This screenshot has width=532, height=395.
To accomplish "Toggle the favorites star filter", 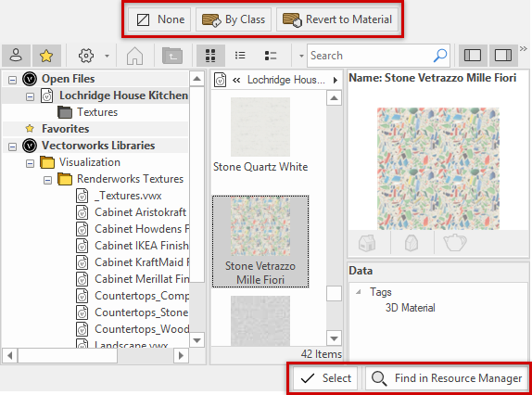I will click(x=46, y=56).
